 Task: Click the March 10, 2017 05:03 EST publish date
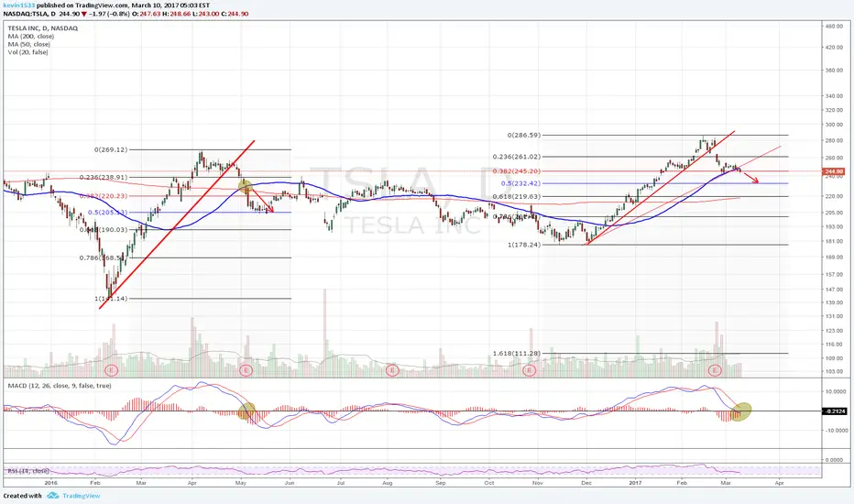pyautogui.click(x=170, y=5)
